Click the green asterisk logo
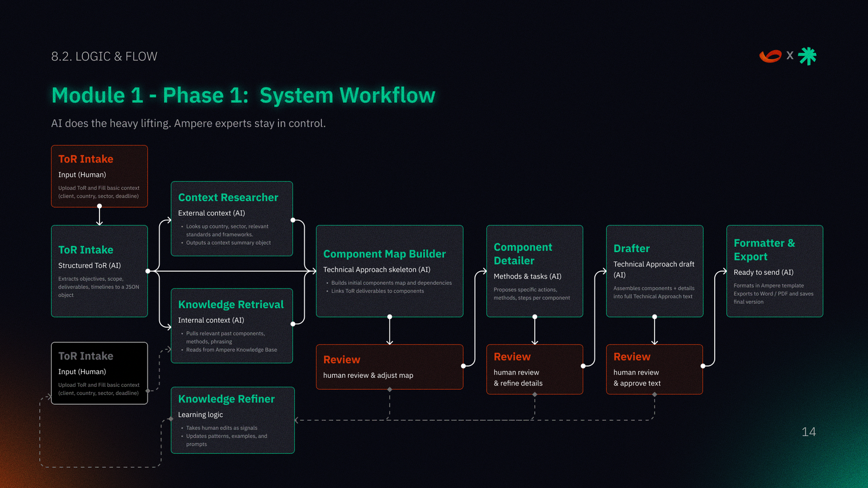868x488 pixels. [807, 56]
